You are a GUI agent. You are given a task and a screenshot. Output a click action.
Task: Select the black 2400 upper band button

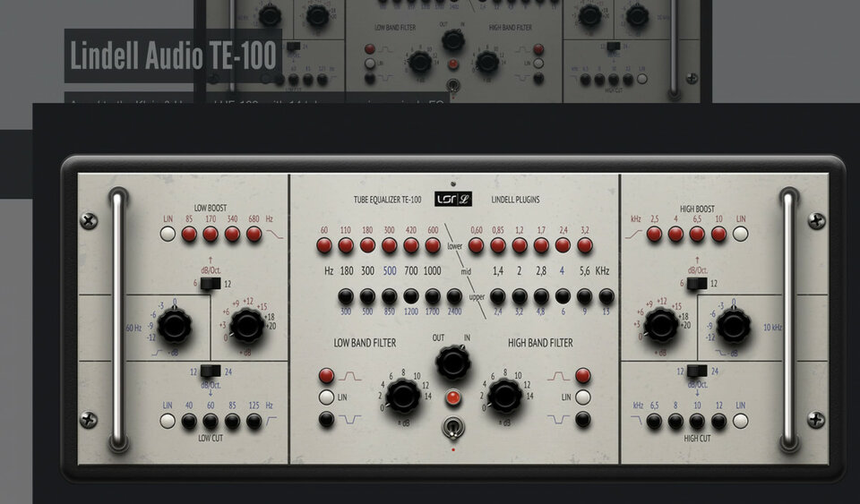(454, 296)
